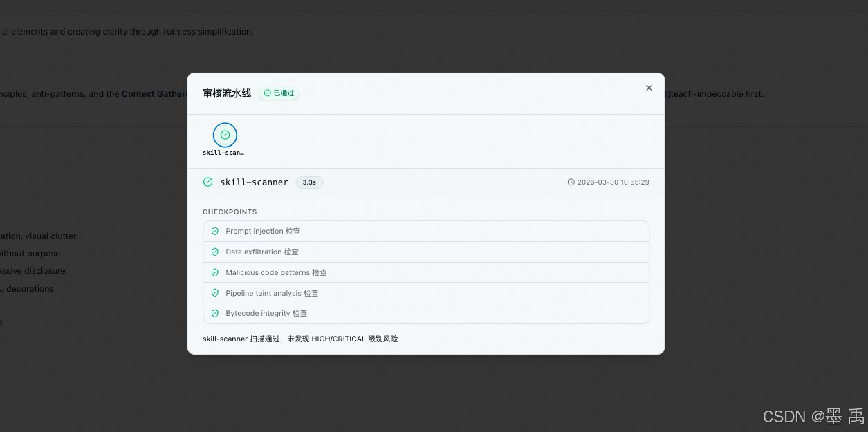The width and height of the screenshot is (868, 432).
Task: Click the 3.3s duration badge
Action: 309,182
